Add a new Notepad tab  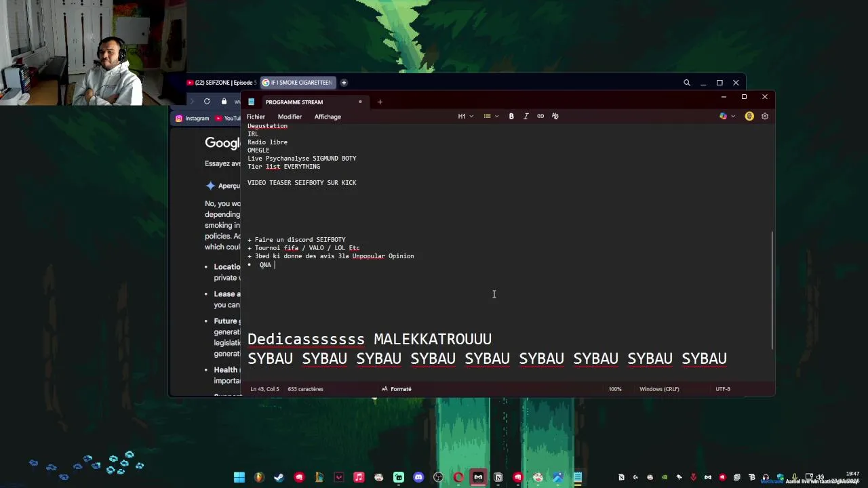[x=380, y=102]
